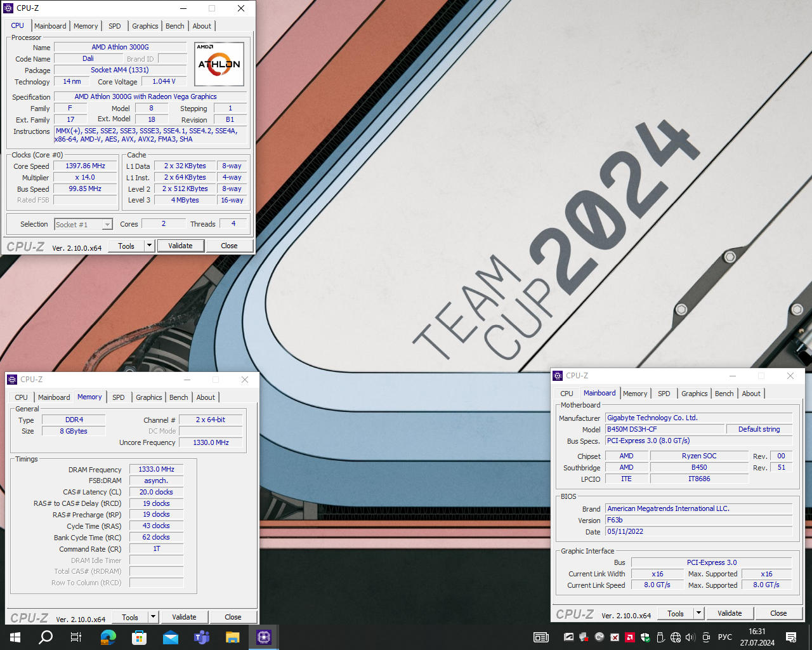The image size is (812, 650).
Task: Open File Explorer from taskbar
Action: point(232,637)
